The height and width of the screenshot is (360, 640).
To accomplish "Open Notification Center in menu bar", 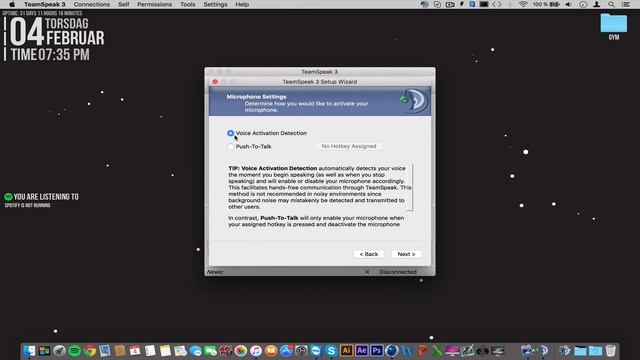I will click(625, 4).
